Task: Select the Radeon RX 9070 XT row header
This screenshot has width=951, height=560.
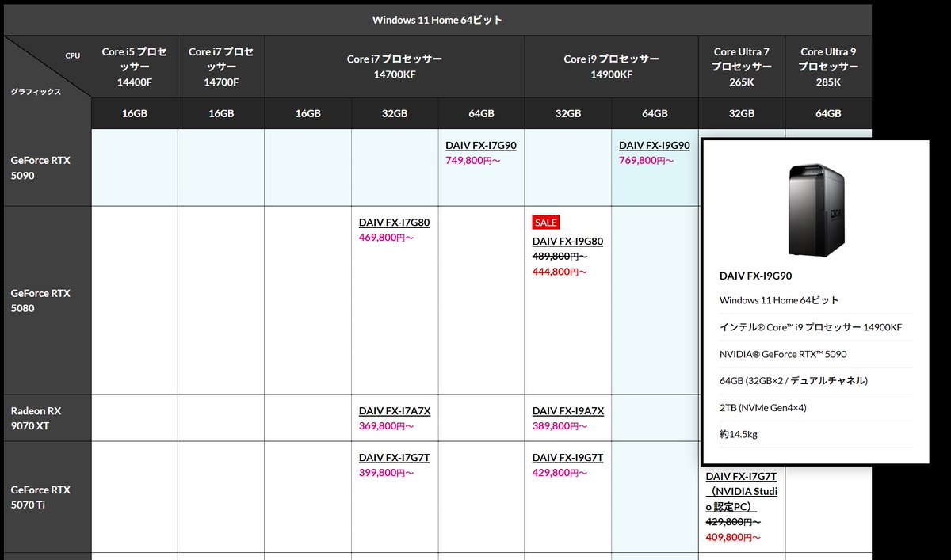Action: point(48,418)
